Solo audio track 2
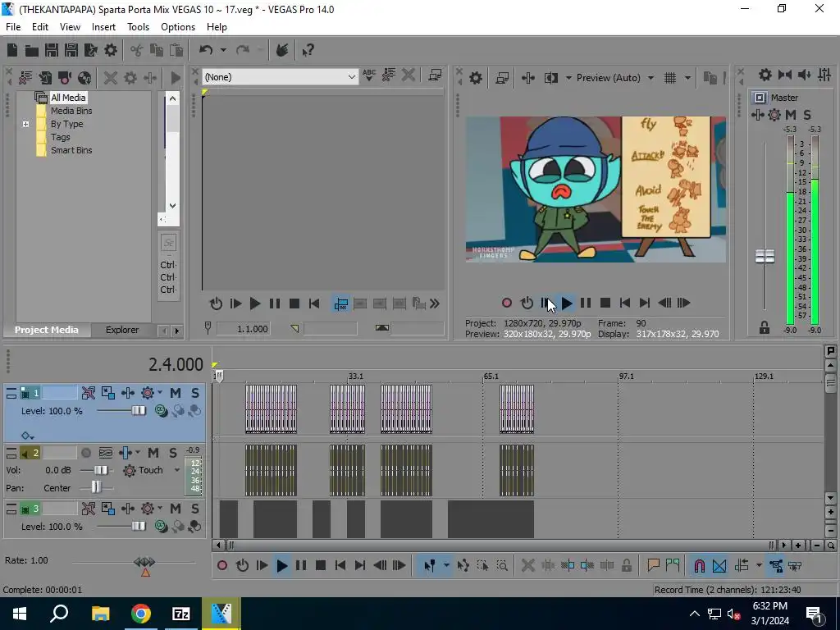 pos(172,453)
